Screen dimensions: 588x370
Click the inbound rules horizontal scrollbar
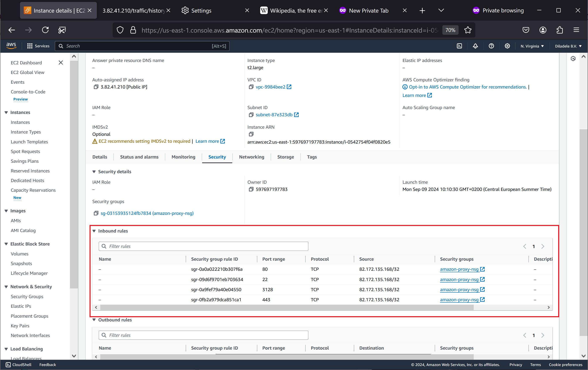coord(287,307)
